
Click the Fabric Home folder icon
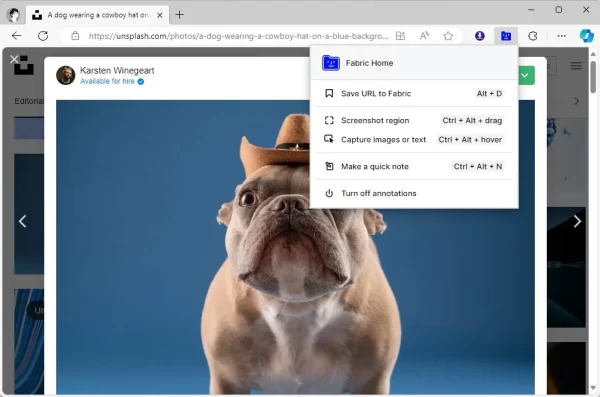331,63
